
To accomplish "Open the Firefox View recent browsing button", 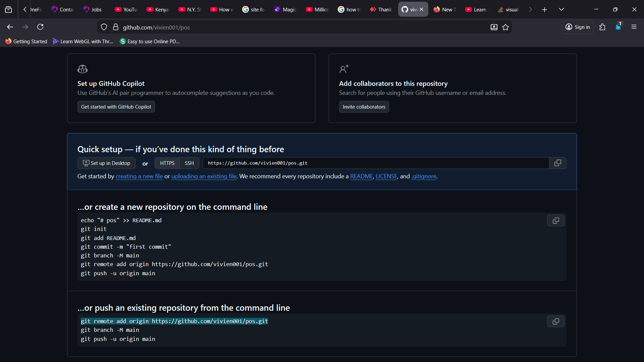I will coord(8,9).
